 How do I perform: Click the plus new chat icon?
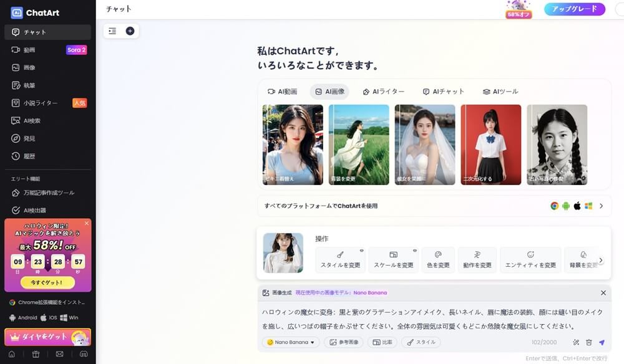(130, 31)
